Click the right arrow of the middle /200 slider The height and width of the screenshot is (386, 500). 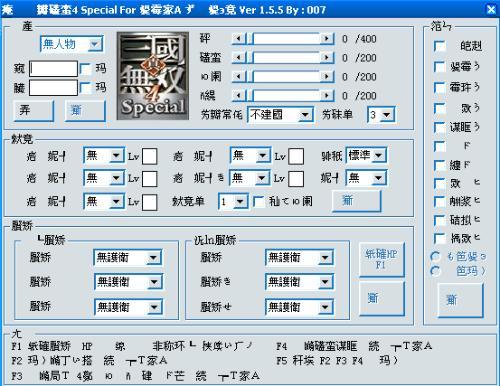[327, 77]
